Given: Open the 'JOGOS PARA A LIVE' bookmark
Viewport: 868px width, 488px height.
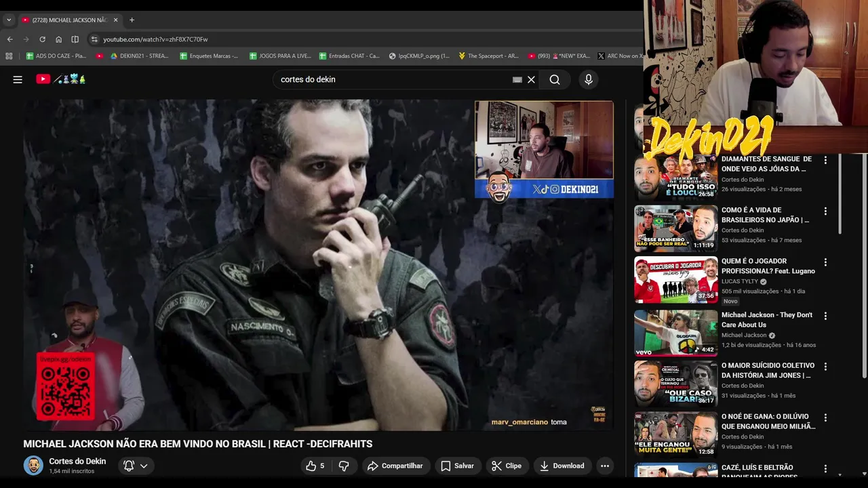Looking at the screenshot, I should point(280,56).
